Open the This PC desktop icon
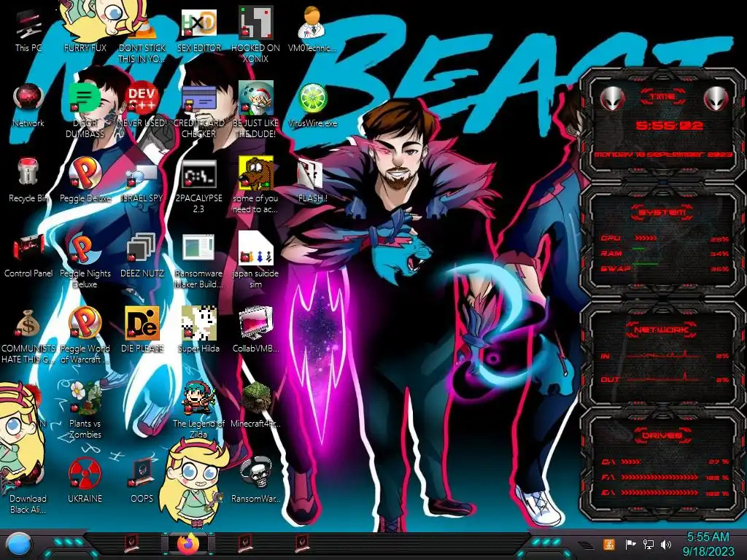747x560 pixels. 28,26
